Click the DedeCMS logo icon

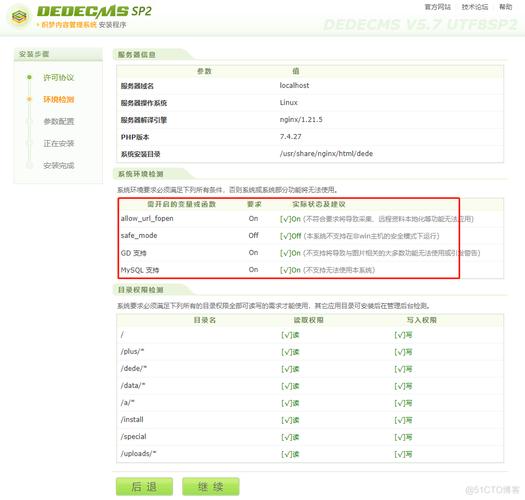tap(19, 15)
